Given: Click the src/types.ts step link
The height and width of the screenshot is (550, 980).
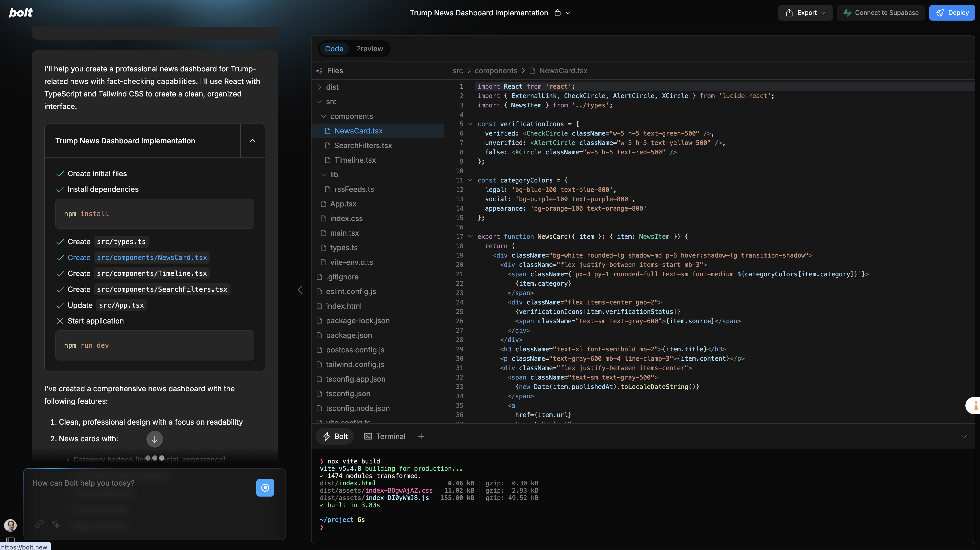Looking at the screenshot, I should tap(121, 242).
